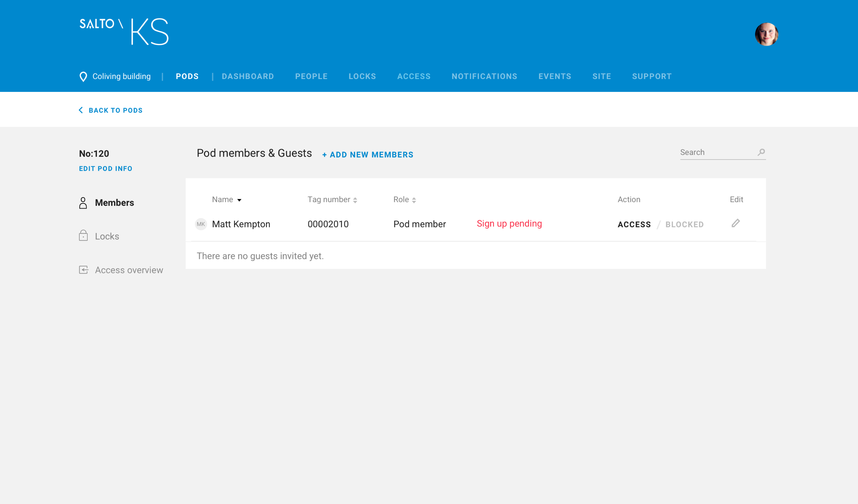Click the Salto KS logo

(x=124, y=31)
